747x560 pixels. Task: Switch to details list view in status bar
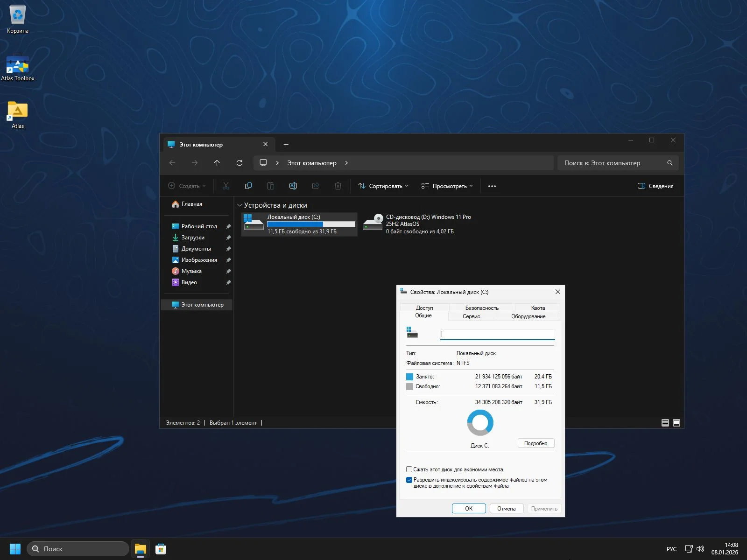tap(665, 423)
